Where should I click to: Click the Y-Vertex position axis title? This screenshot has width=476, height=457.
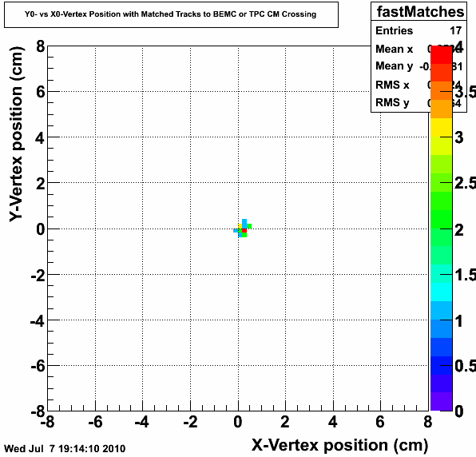pos(16,134)
